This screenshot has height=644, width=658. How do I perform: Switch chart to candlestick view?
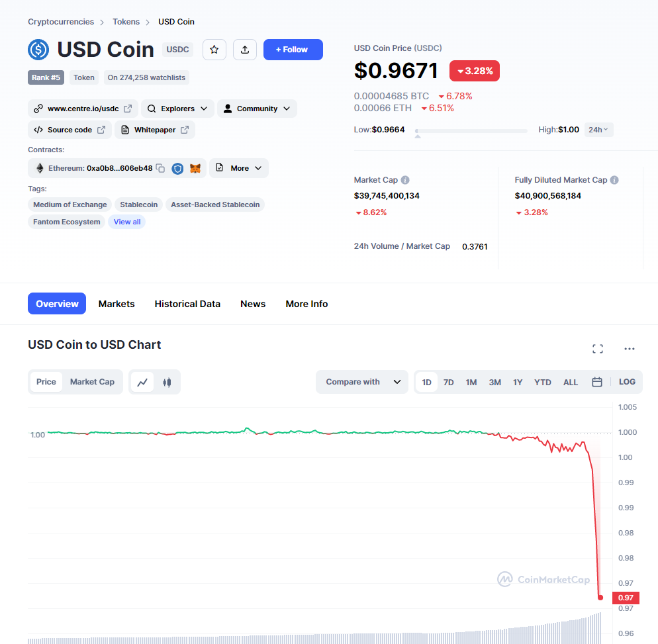click(167, 382)
